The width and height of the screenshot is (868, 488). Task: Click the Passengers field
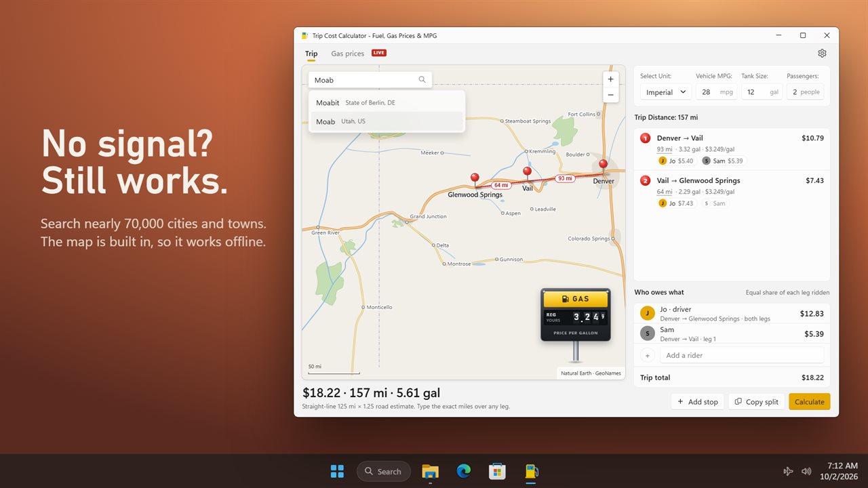805,92
